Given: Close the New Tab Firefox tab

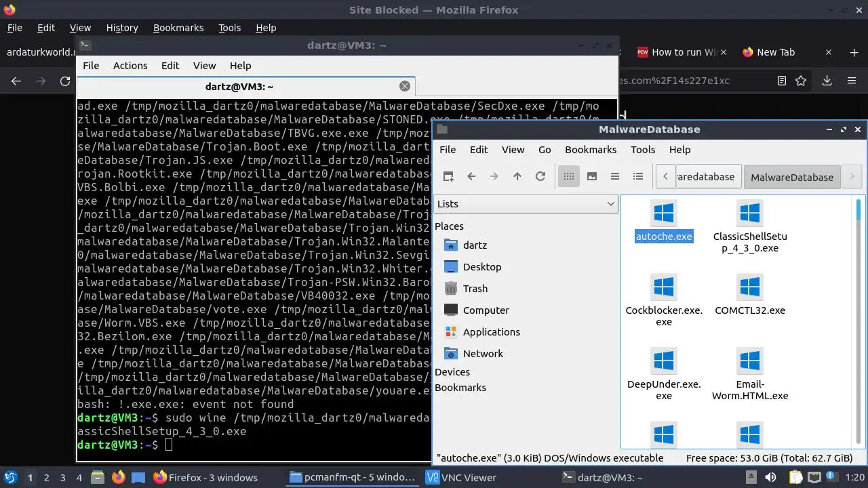Looking at the screenshot, I should [829, 52].
